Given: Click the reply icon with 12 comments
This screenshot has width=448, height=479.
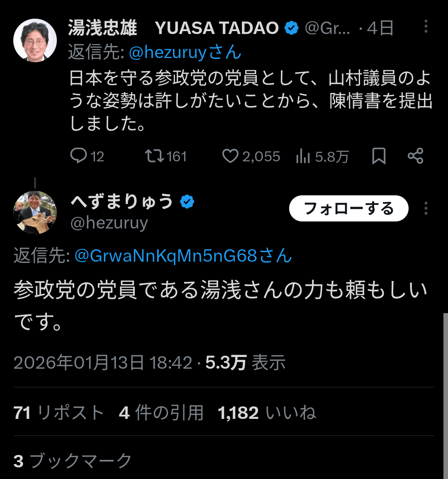Looking at the screenshot, I should click(78, 156).
